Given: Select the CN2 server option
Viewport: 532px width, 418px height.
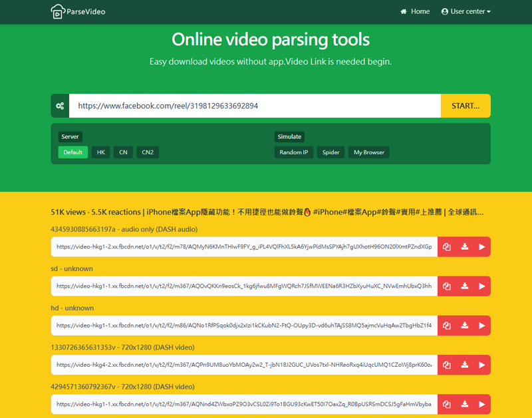Looking at the screenshot, I should (x=148, y=152).
